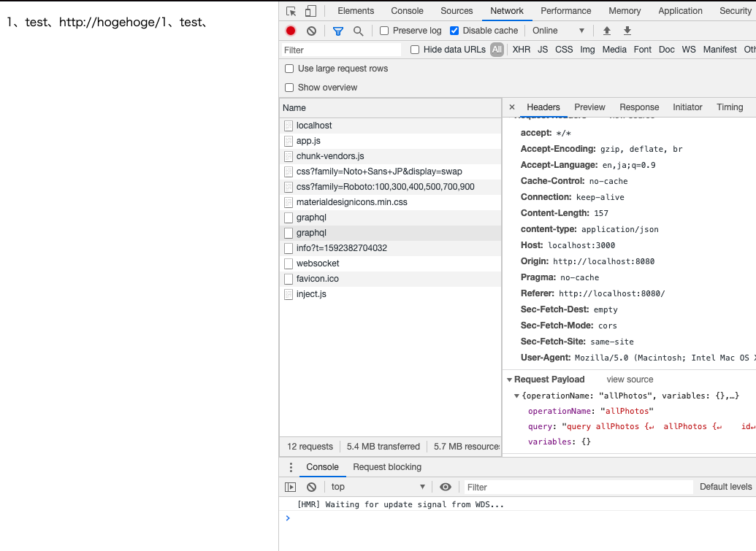Open the Request blocking drawer tab

[387, 467]
